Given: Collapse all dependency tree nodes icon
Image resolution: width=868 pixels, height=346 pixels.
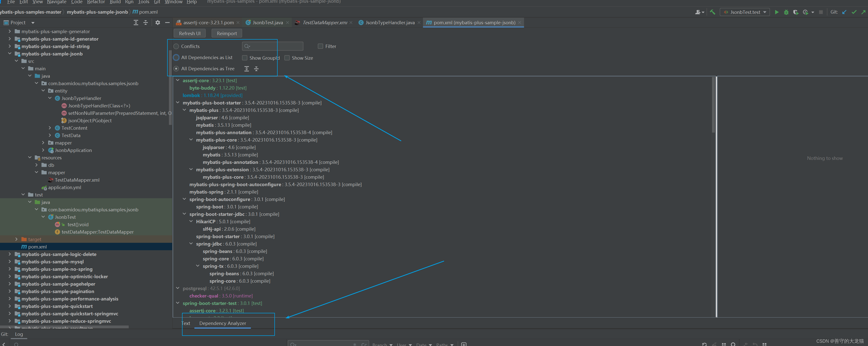Looking at the screenshot, I should [256, 69].
